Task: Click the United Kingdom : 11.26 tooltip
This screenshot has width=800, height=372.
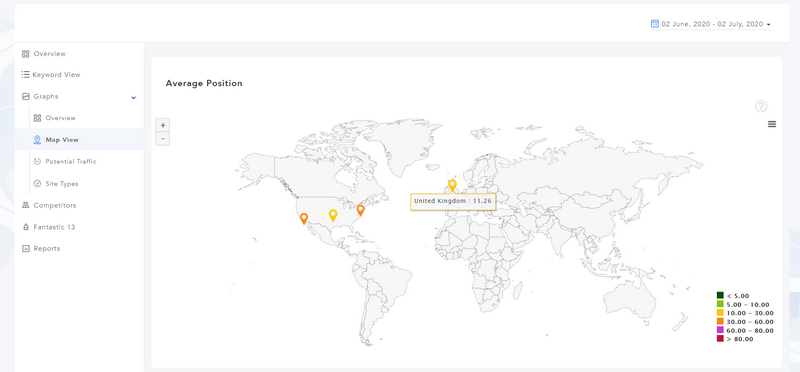Action: click(x=453, y=202)
